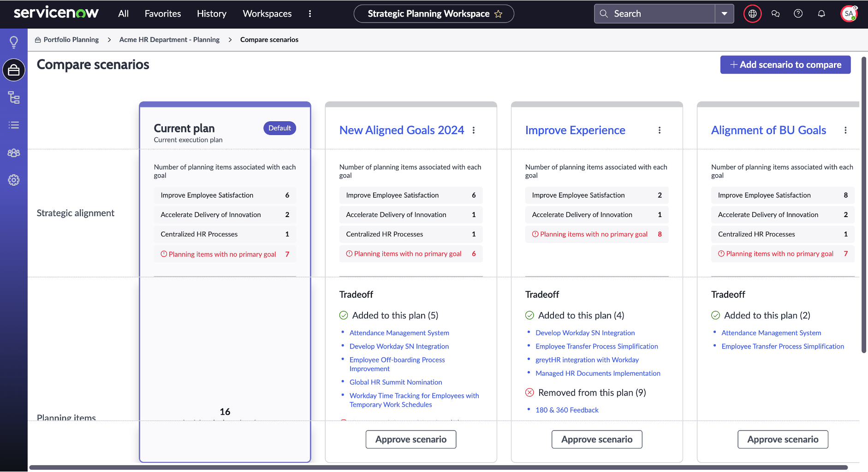Open the chat conversations icon
868x472 pixels.
[775, 14]
